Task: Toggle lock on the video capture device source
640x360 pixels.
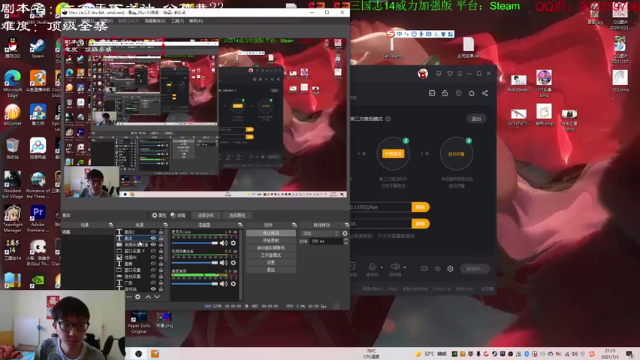Action: pyautogui.click(x=161, y=244)
